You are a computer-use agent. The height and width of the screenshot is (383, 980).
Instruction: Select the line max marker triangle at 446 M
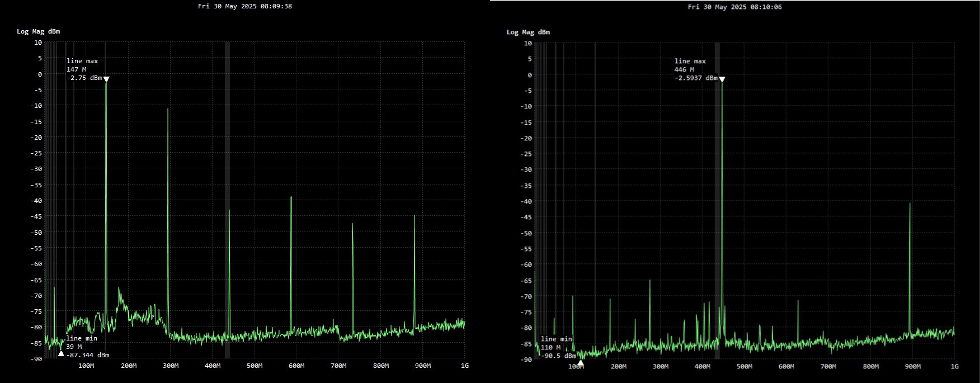pos(722,79)
